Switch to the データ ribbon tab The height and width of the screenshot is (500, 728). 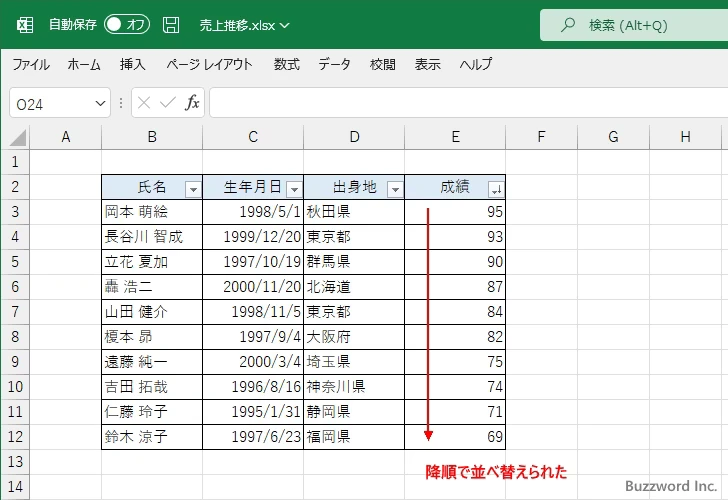coord(334,64)
